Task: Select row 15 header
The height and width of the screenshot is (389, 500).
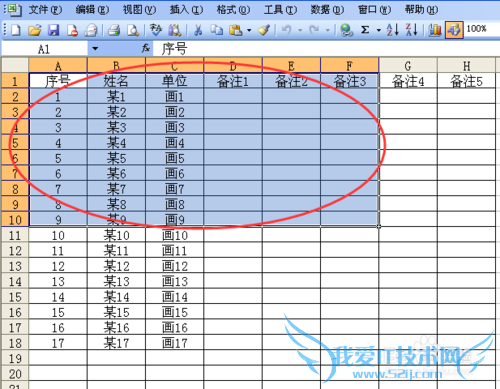Action: click(15, 297)
